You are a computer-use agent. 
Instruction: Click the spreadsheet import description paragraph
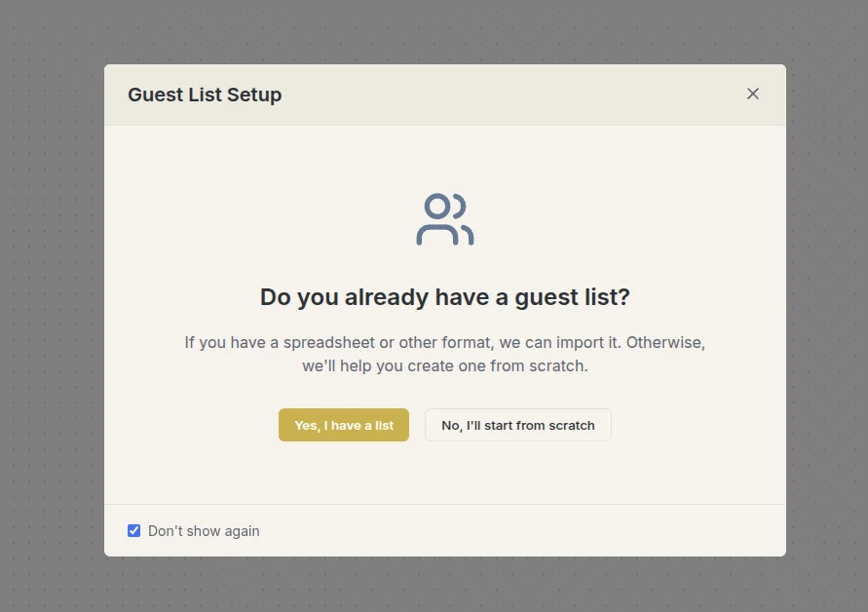coord(445,354)
